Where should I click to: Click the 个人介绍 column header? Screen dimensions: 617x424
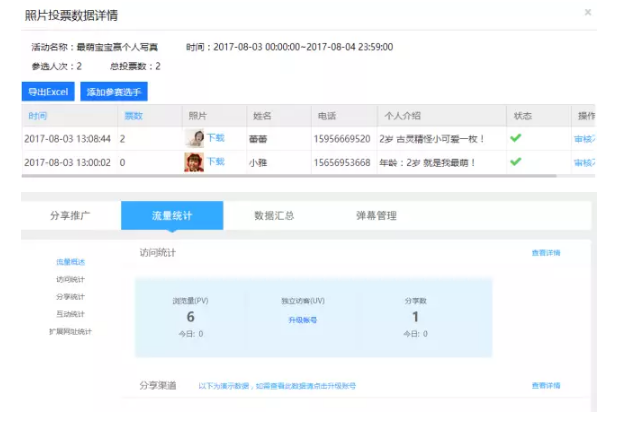click(403, 116)
